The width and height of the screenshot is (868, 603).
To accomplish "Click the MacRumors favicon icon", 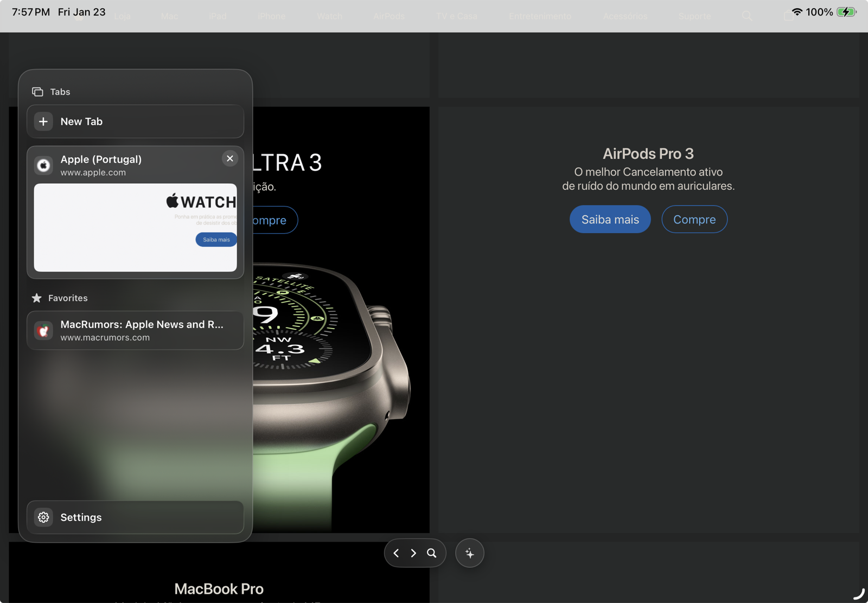I will pyautogui.click(x=43, y=330).
